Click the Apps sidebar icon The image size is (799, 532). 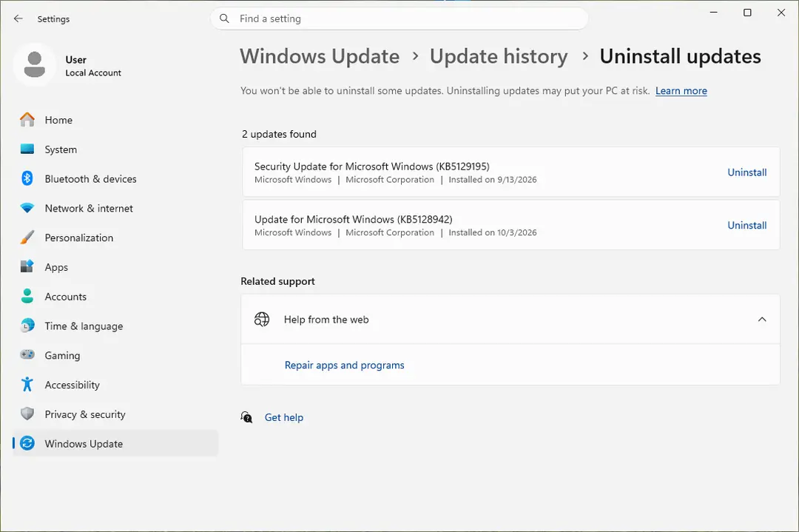[27, 266]
